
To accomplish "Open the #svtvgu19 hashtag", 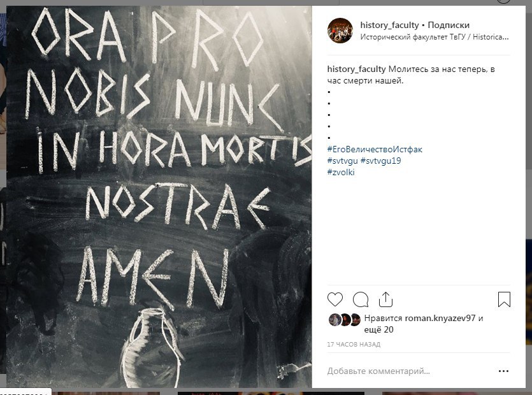I will click(x=380, y=161).
